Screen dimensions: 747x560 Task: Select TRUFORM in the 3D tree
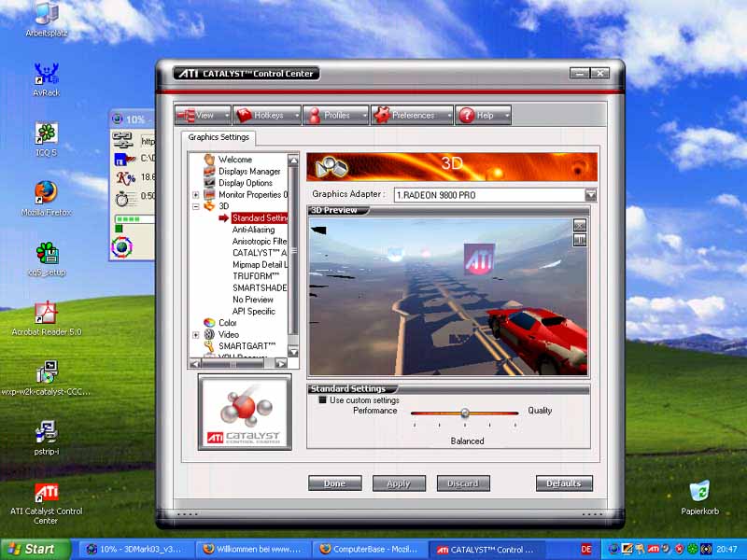(x=256, y=275)
